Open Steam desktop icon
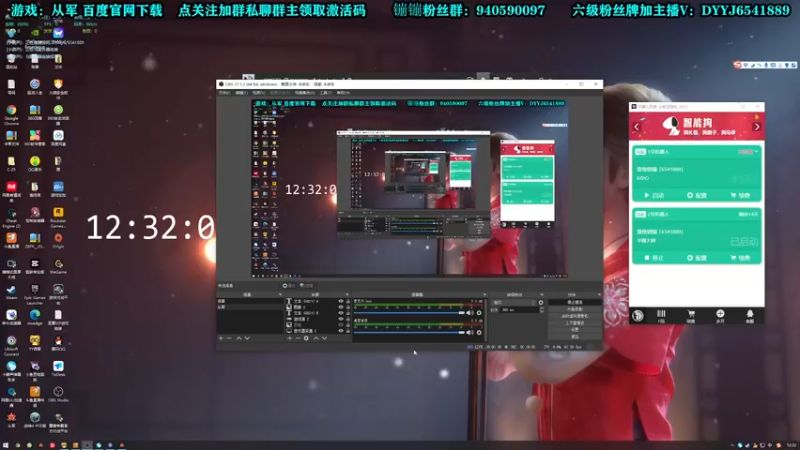This screenshot has width=800, height=450. 11,291
